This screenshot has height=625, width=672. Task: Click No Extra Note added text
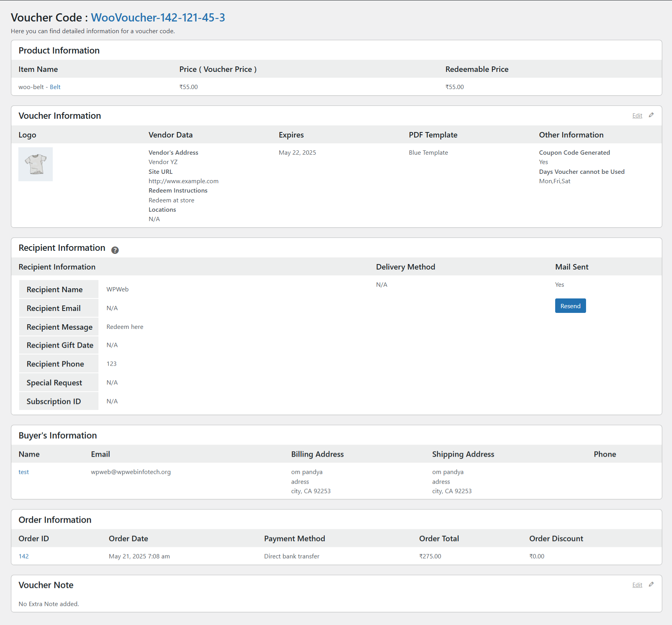(49, 604)
